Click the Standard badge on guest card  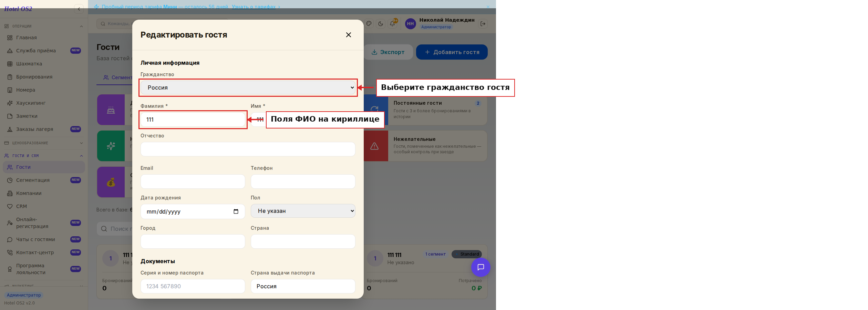[x=467, y=254]
